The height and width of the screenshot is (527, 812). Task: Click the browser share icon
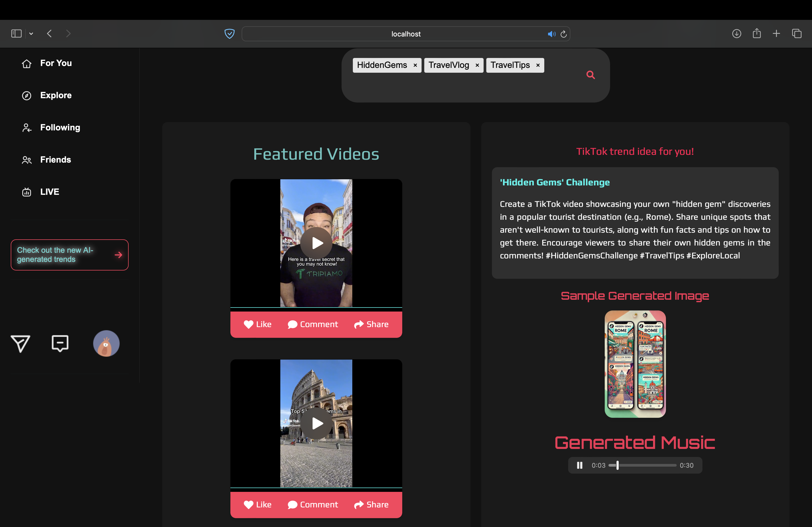pos(757,33)
